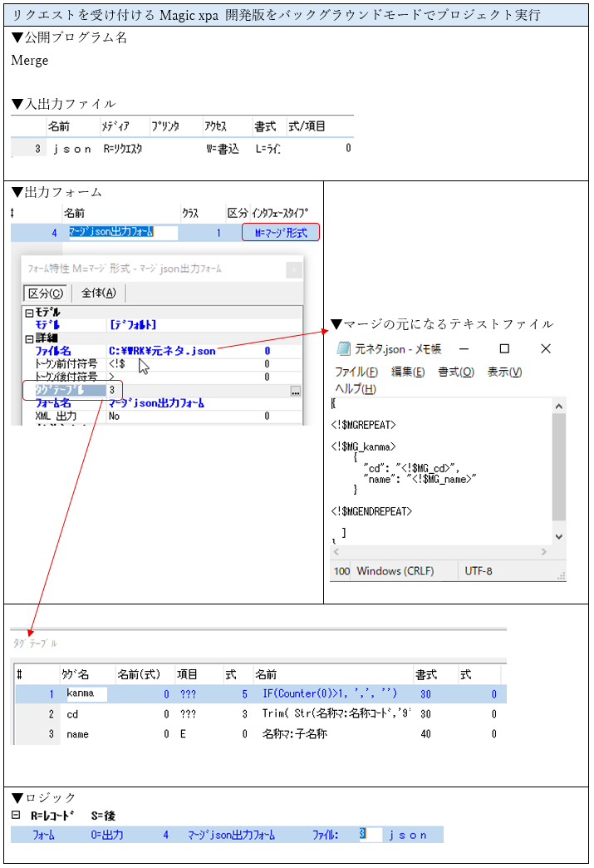Click the Notepad scrollbar up arrow
Viewport: 594px width, 868px height.
[x=559, y=406]
